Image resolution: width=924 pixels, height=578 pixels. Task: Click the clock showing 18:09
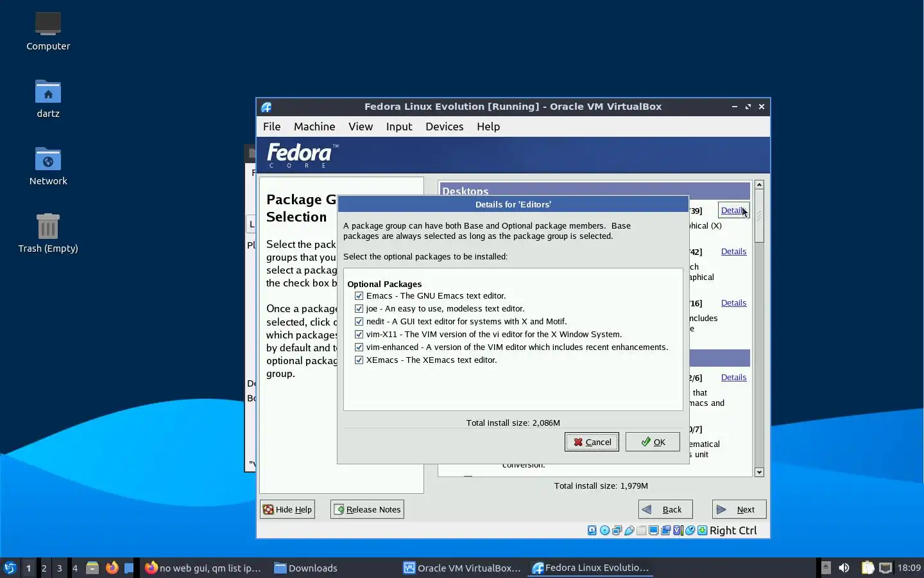[x=909, y=568]
